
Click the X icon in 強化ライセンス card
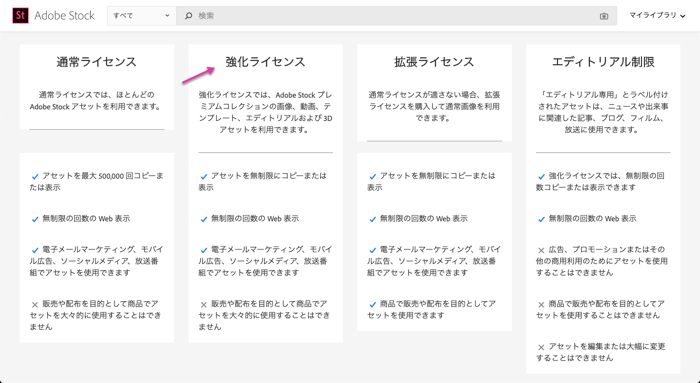pos(204,304)
